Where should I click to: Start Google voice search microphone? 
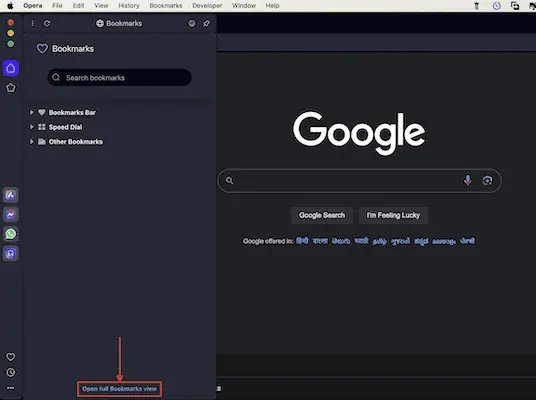(468, 180)
